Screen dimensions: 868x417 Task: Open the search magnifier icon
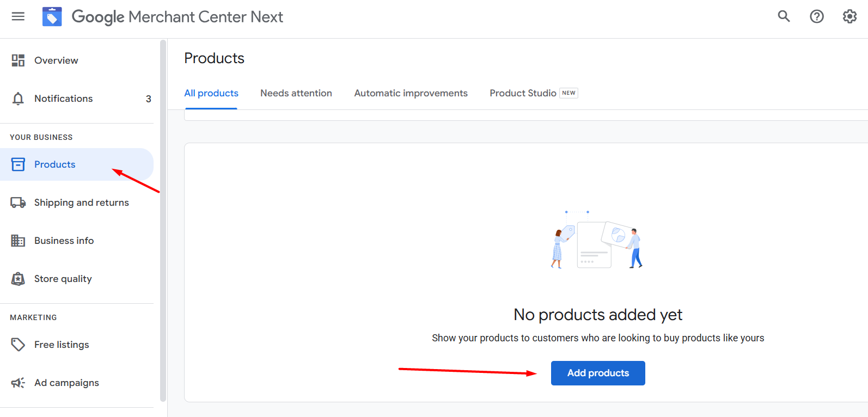784,16
